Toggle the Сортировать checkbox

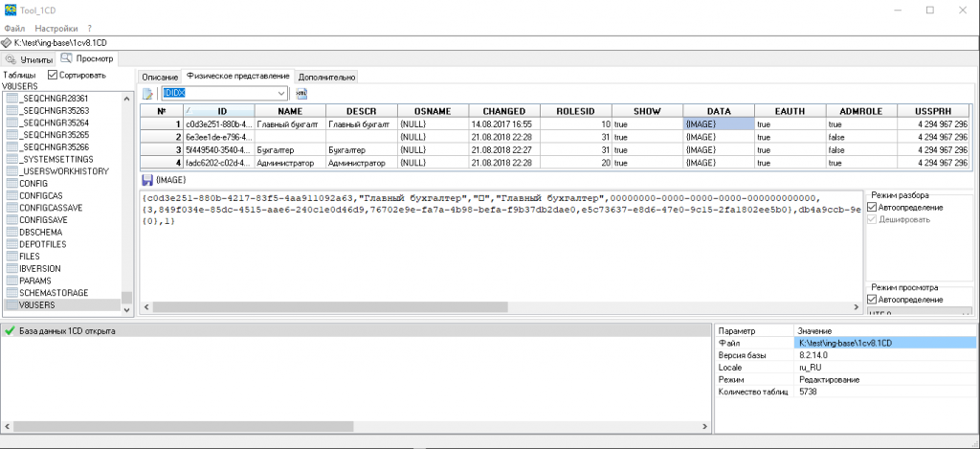(53, 75)
